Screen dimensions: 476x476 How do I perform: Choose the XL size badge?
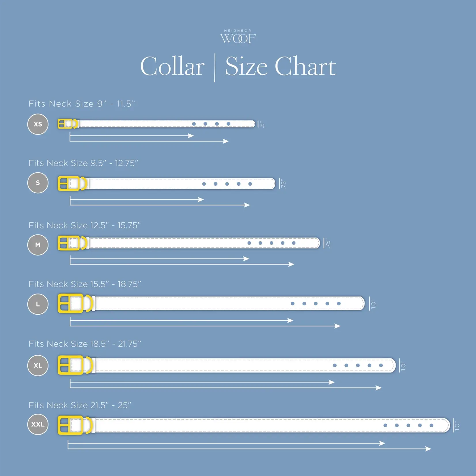coord(38,365)
